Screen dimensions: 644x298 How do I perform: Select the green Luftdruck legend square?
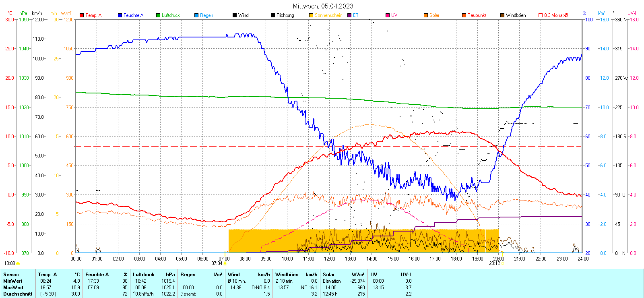(158, 15)
